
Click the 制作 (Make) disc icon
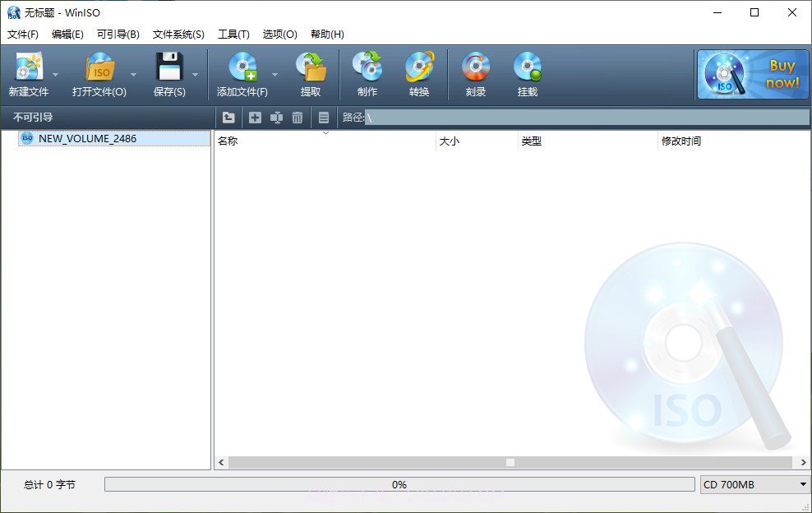(367, 68)
